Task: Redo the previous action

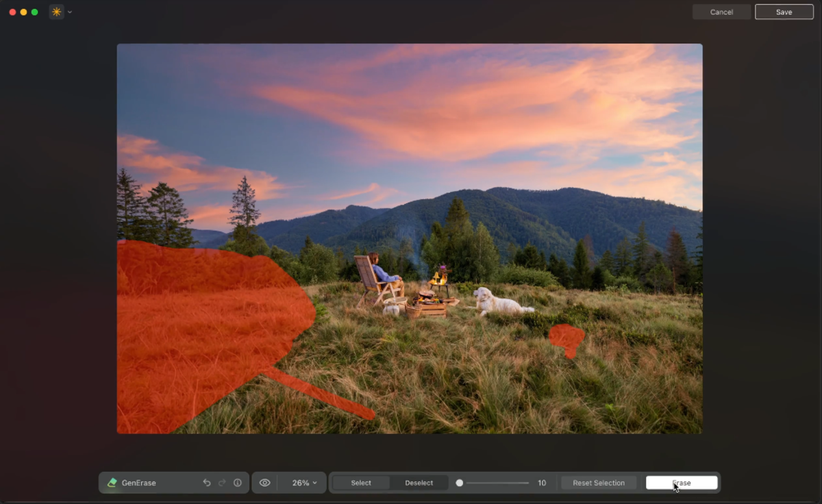Action: pyautogui.click(x=221, y=483)
